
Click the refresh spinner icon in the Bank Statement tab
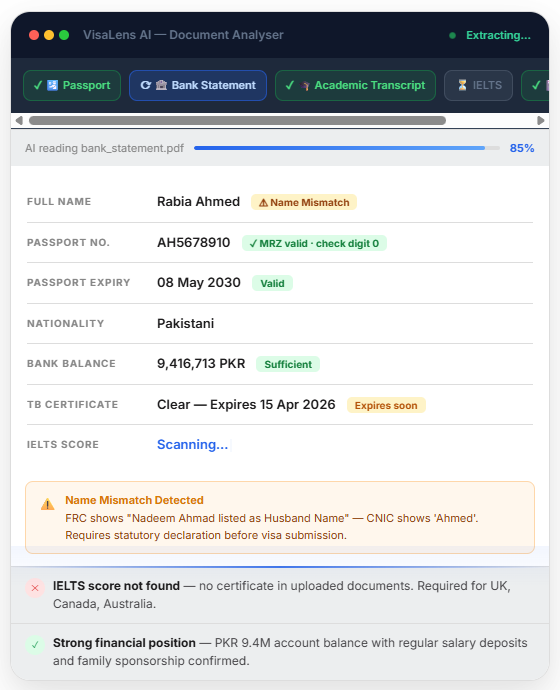tap(146, 85)
